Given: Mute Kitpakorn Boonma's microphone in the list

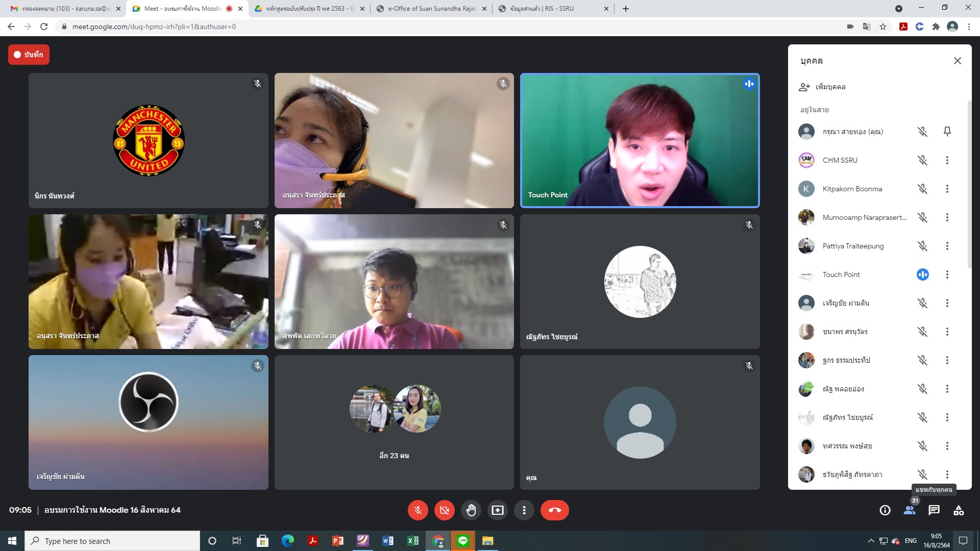Looking at the screenshot, I should coord(922,189).
